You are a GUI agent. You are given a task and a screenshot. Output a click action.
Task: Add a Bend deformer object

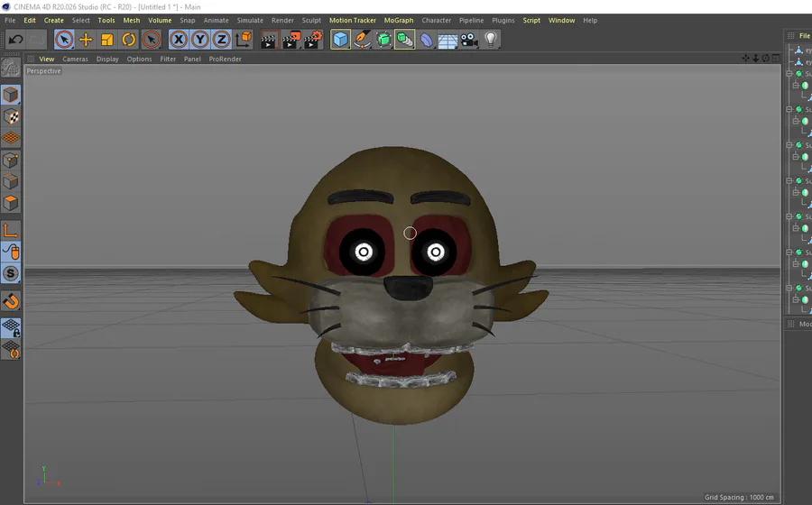point(426,40)
